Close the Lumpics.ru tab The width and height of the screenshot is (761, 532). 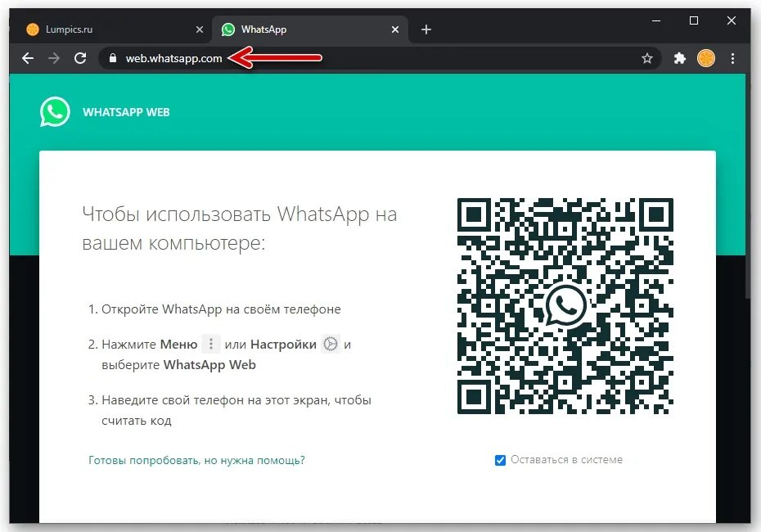click(200, 29)
